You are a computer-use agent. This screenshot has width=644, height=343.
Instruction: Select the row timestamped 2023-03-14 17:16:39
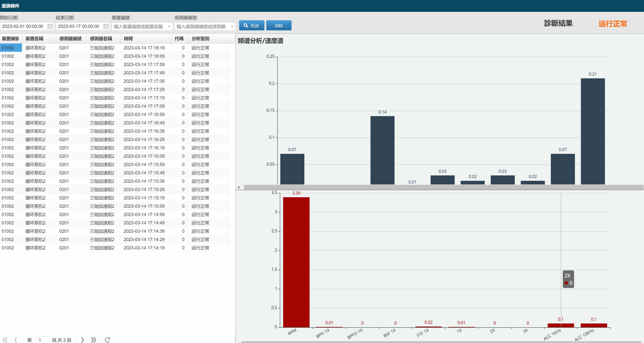pos(114,131)
